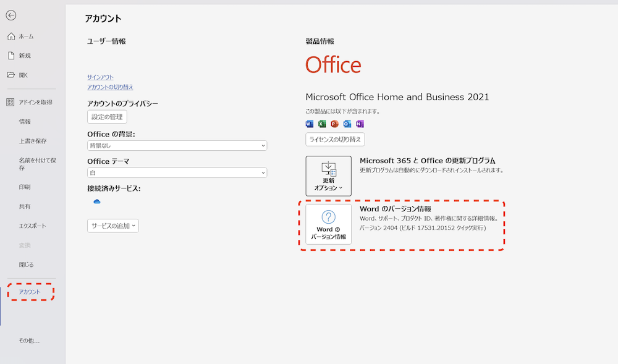Open 共有 in the backstage menu
This screenshot has height=364, width=618.
pos(25,206)
